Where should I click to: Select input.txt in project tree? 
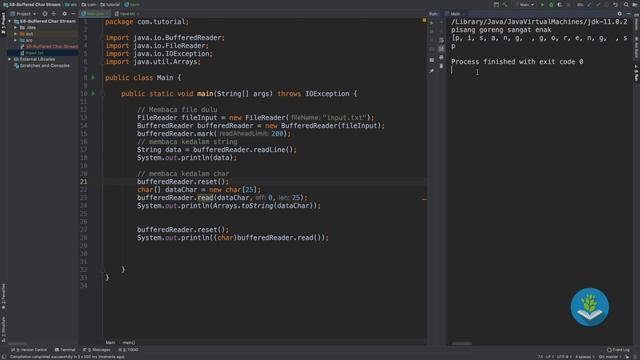click(x=34, y=53)
